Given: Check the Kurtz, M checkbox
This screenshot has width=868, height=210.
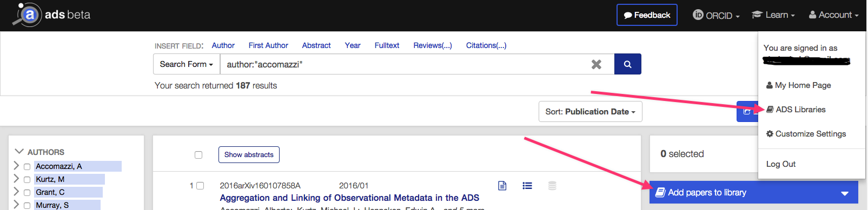Looking at the screenshot, I should [x=27, y=180].
